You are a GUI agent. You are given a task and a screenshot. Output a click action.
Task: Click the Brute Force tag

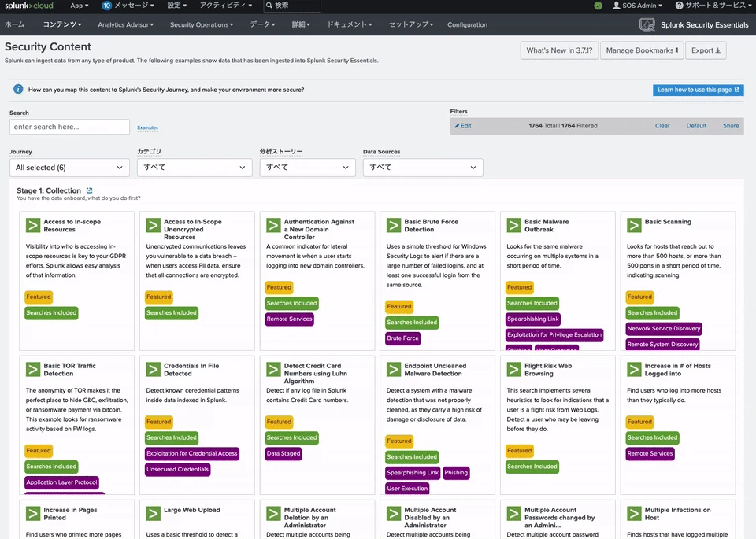(x=402, y=338)
